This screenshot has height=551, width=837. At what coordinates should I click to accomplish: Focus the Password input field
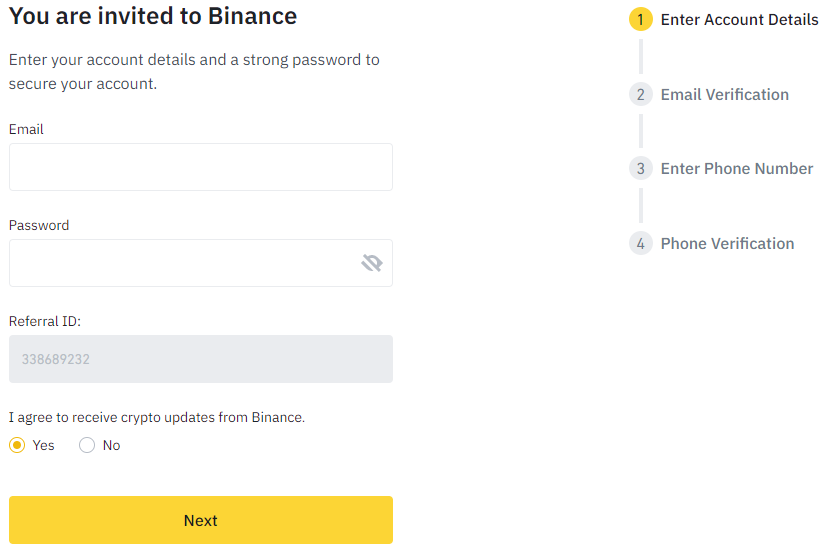coord(180,263)
